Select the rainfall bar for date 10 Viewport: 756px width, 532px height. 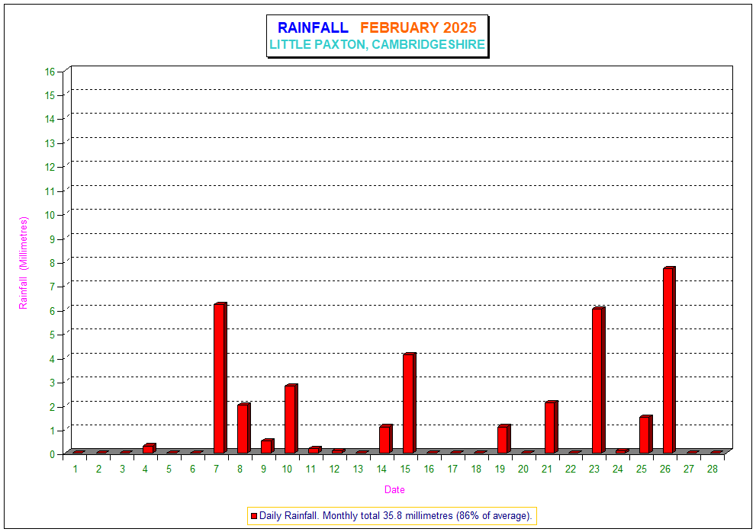coord(291,418)
